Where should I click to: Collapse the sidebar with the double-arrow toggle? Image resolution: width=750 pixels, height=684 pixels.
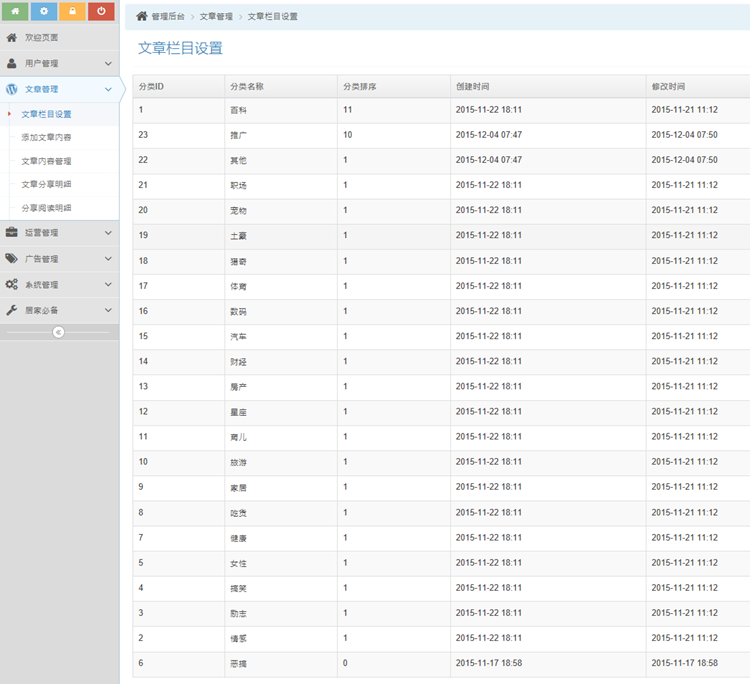(58, 332)
